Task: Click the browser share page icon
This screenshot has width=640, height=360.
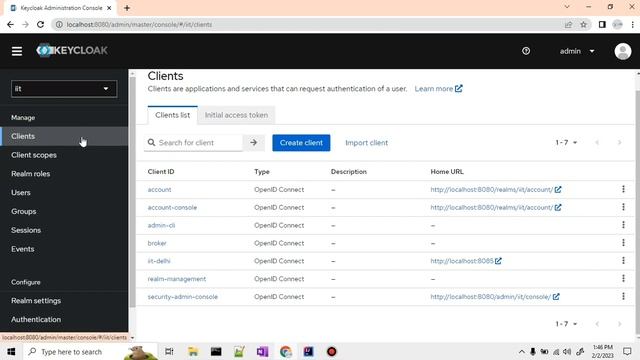Action: 568,24
